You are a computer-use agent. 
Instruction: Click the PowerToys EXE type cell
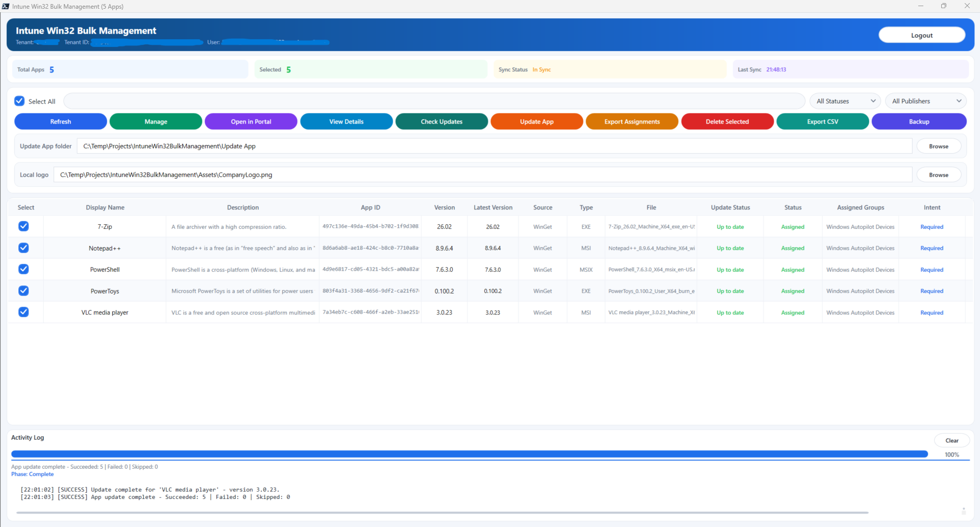(586, 291)
